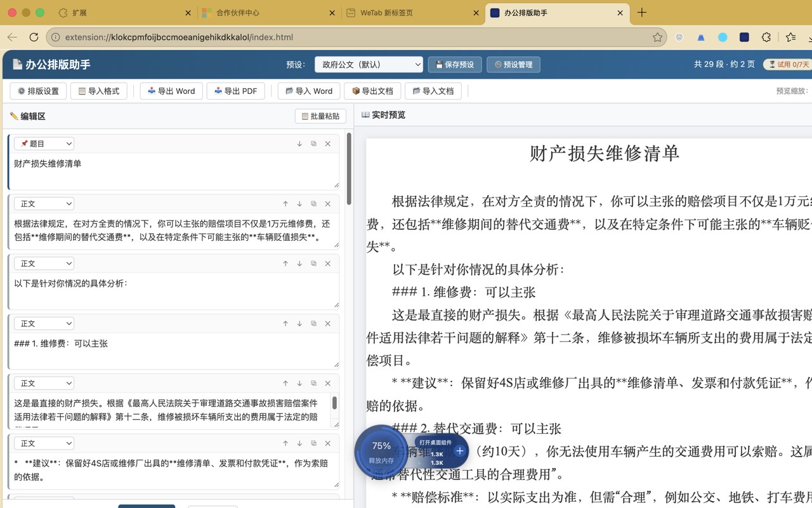Open type dropdown for 以下是针对你情况 block
Image resolution: width=812 pixels, height=508 pixels.
point(44,264)
